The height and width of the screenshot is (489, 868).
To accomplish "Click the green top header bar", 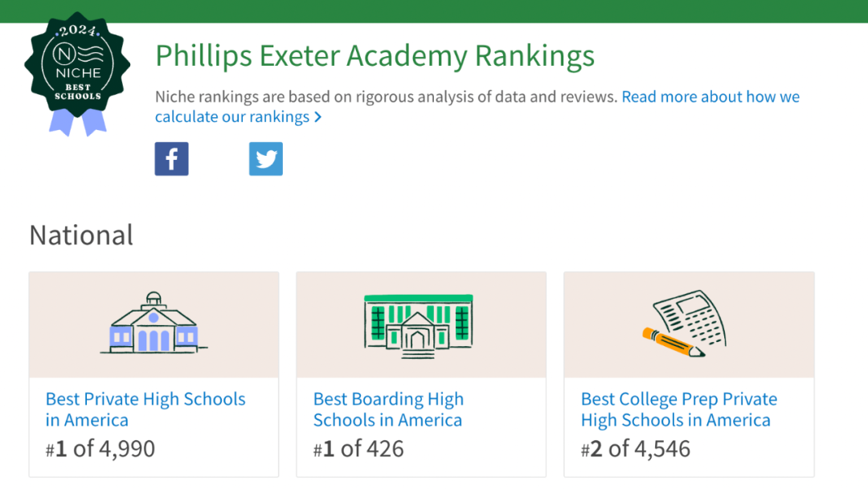I will click(x=434, y=11).
